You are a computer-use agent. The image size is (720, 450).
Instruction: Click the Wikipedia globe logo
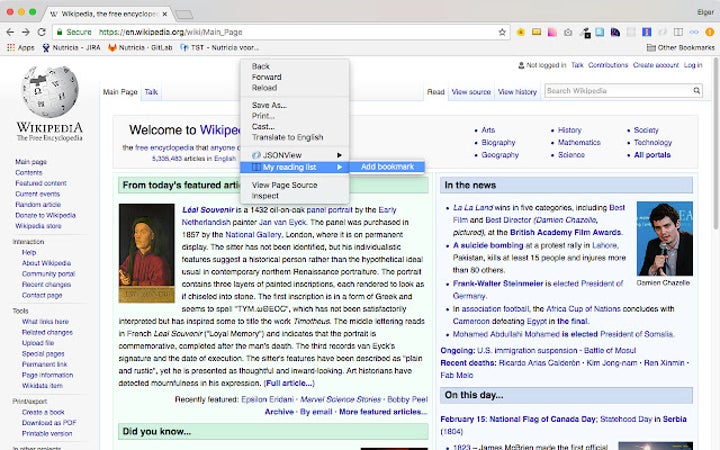(49, 88)
